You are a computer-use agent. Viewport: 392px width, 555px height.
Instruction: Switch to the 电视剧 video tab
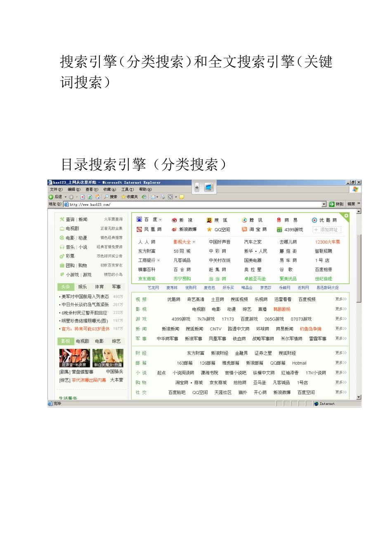pyautogui.click(x=83, y=341)
